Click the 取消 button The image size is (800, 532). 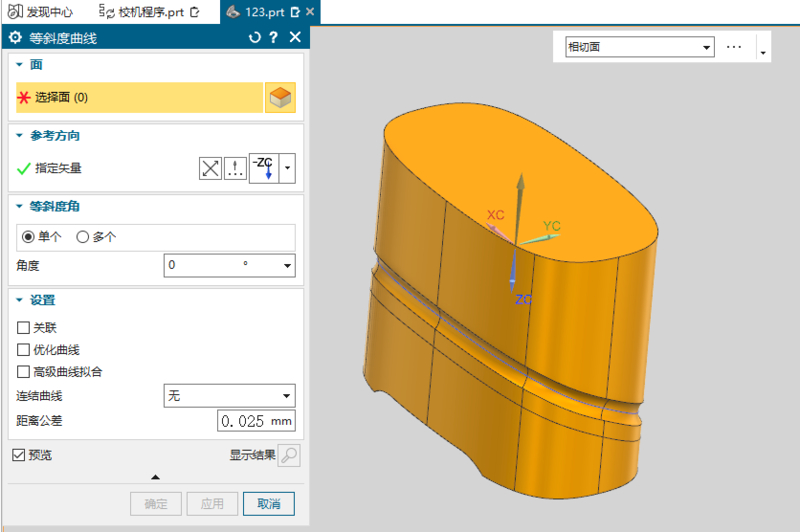pyautogui.click(x=269, y=503)
